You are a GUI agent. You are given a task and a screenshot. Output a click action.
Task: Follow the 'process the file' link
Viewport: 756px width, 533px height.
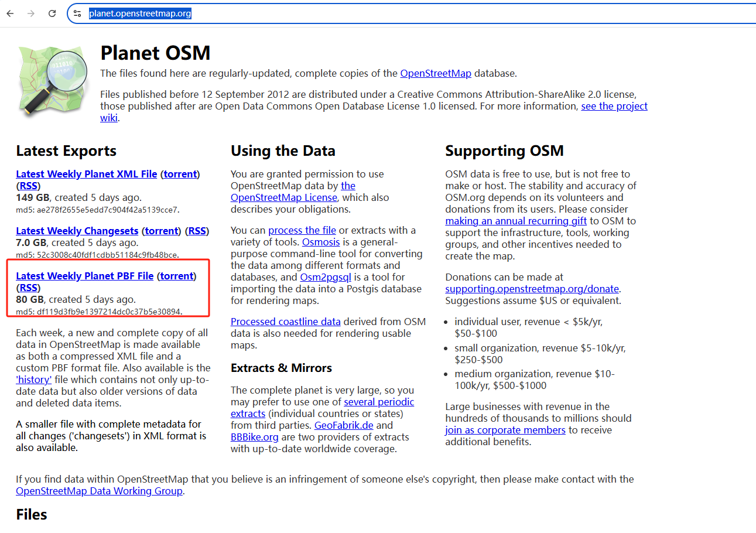tap(303, 230)
